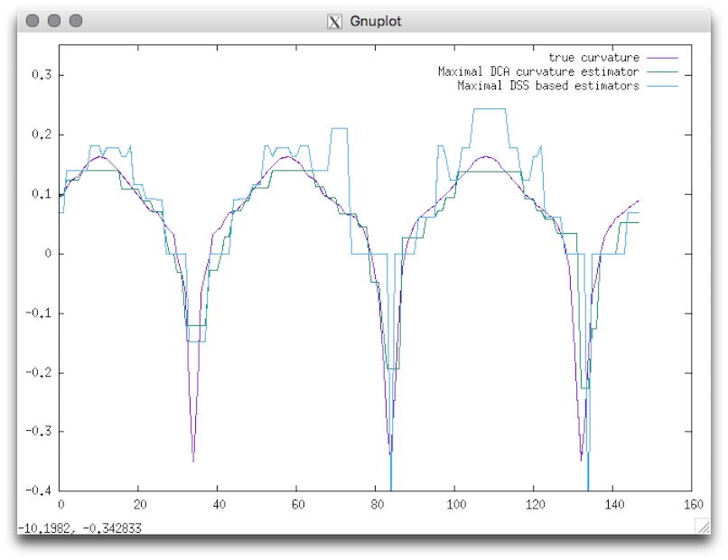This screenshot has height=560, width=728.
Task: Toggle Maximal DCA curvature estimator plot visibility
Action: (538, 72)
